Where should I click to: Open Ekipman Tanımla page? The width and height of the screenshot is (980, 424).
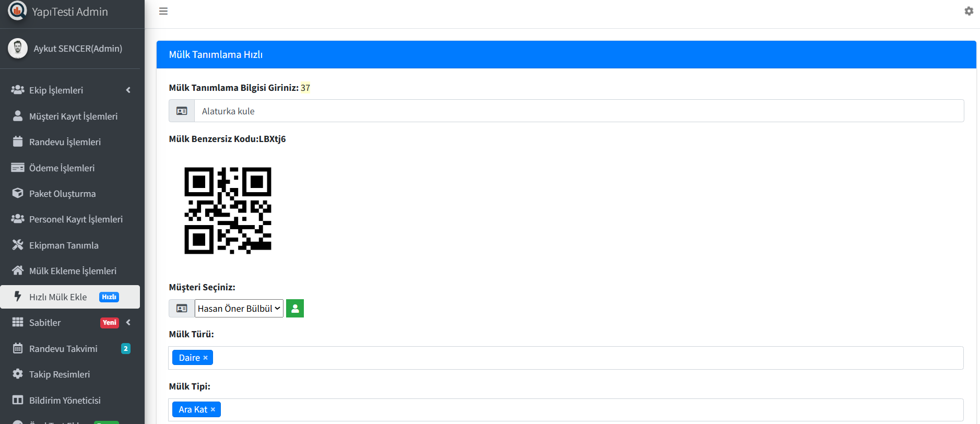click(70, 245)
